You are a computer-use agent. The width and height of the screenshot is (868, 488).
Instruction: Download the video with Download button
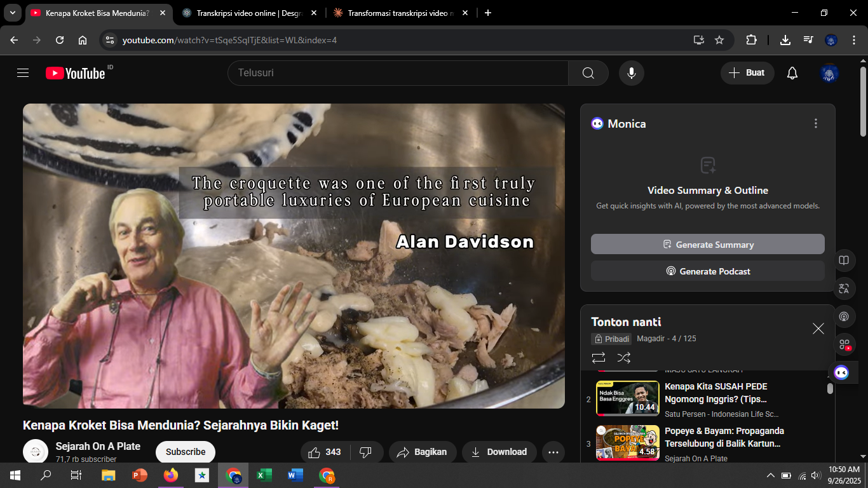(499, 452)
